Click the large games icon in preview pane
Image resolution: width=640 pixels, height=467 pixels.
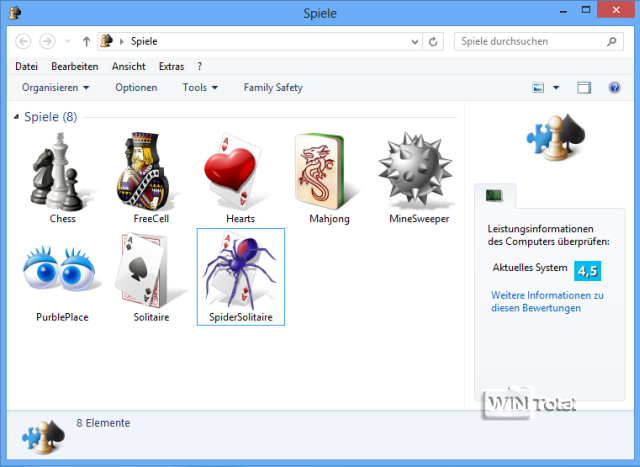click(556, 136)
